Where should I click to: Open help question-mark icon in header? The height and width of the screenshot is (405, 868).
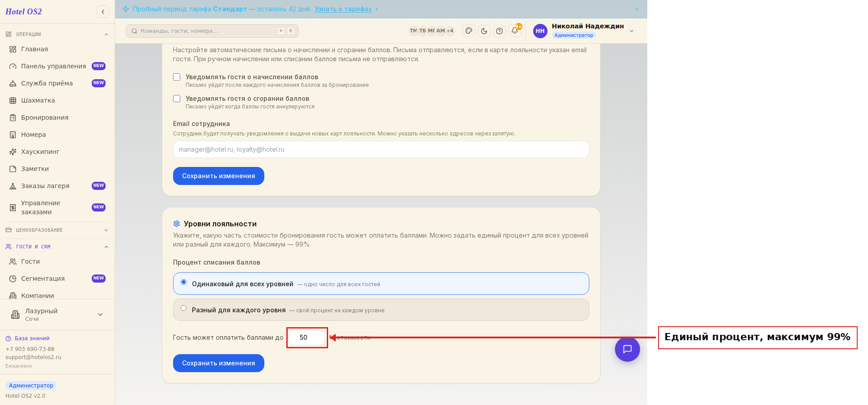499,31
